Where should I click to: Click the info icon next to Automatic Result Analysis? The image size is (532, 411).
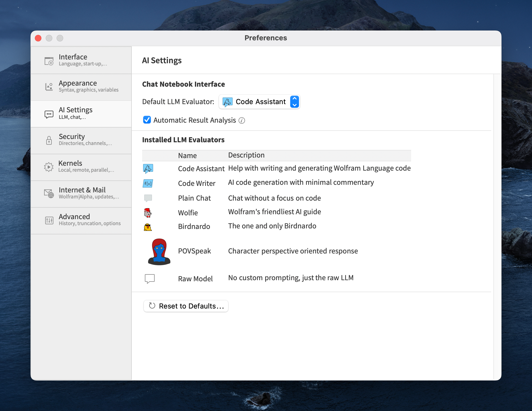point(242,120)
